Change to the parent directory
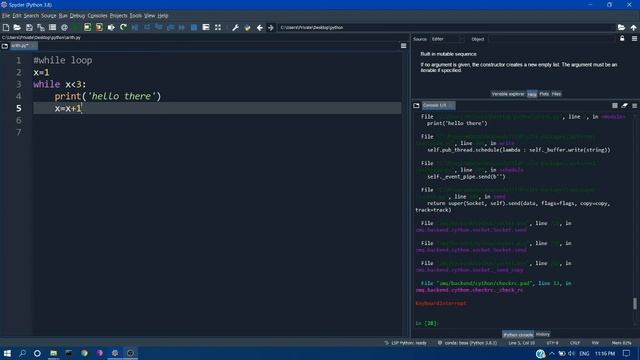640x360 pixels. 633,27
